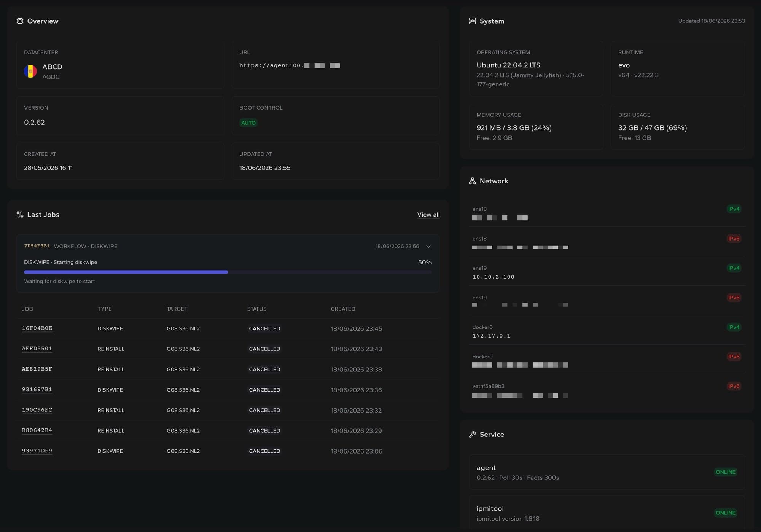
Task: Open job 190C96FC
Action: click(37, 410)
